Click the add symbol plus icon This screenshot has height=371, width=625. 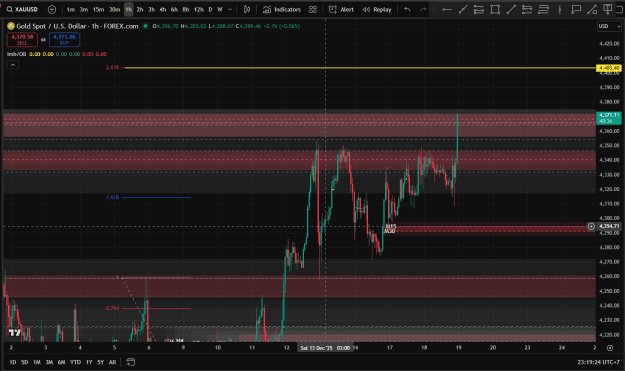pyautogui.click(x=51, y=9)
